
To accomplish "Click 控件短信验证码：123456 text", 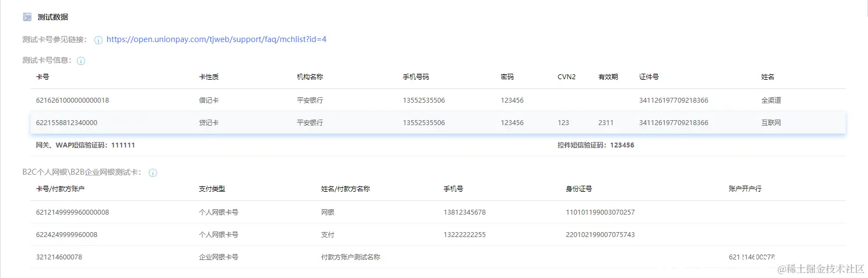I will [x=595, y=145].
